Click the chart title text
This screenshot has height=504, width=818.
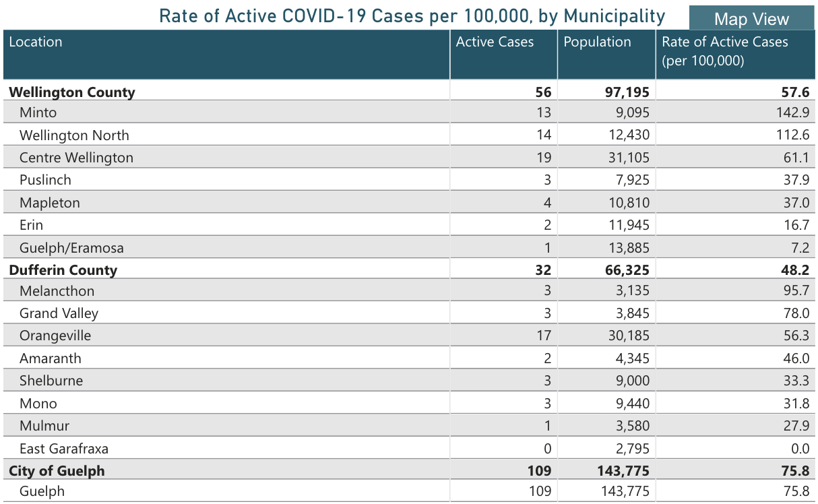(x=412, y=15)
